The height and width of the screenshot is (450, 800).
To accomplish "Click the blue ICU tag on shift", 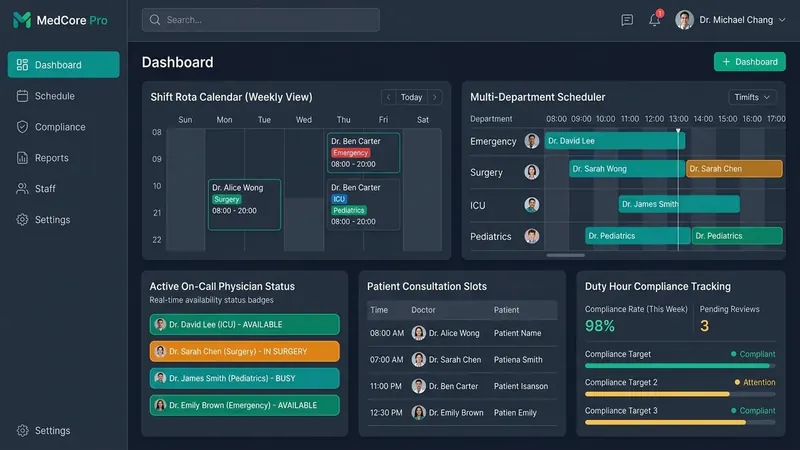I will (339, 199).
